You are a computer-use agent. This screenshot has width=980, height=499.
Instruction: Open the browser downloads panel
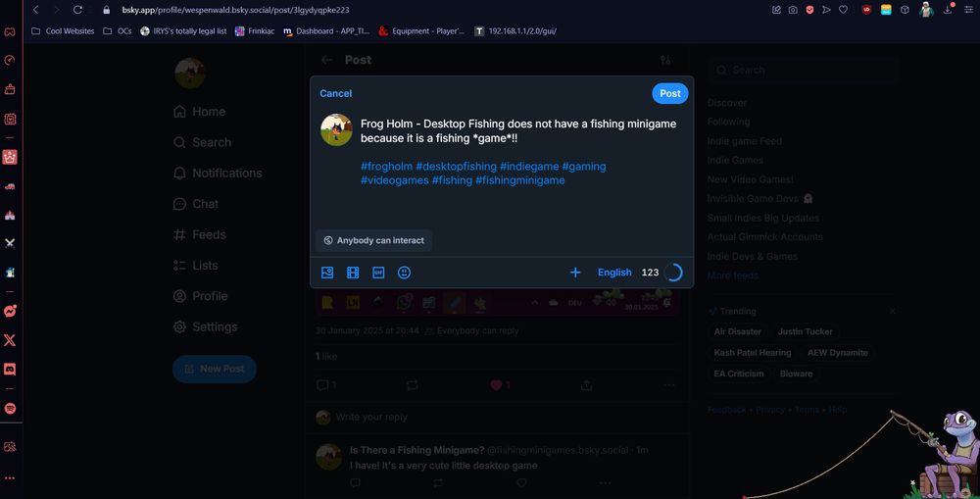point(948,10)
